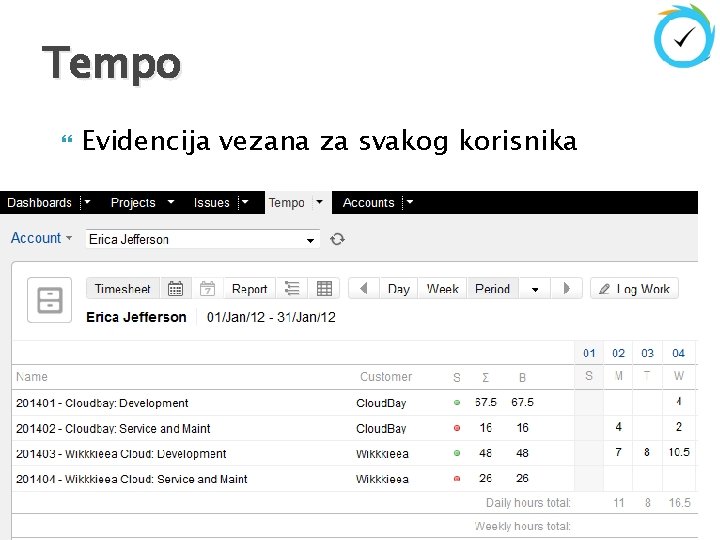This screenshot has height=540, width=720.
Task: Open the Account type selector
Action: tap(41, 238)
